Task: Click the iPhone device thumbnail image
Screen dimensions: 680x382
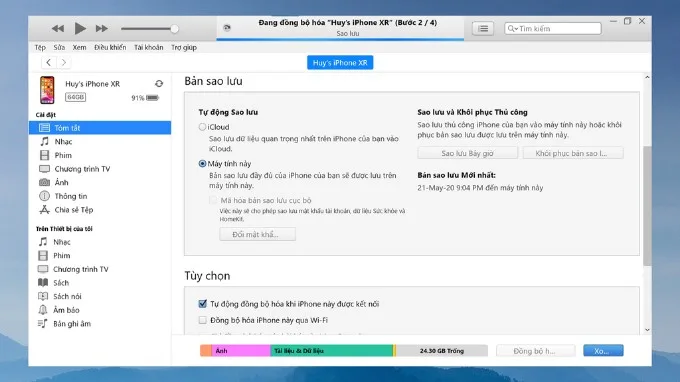Action: pos(47,90)
